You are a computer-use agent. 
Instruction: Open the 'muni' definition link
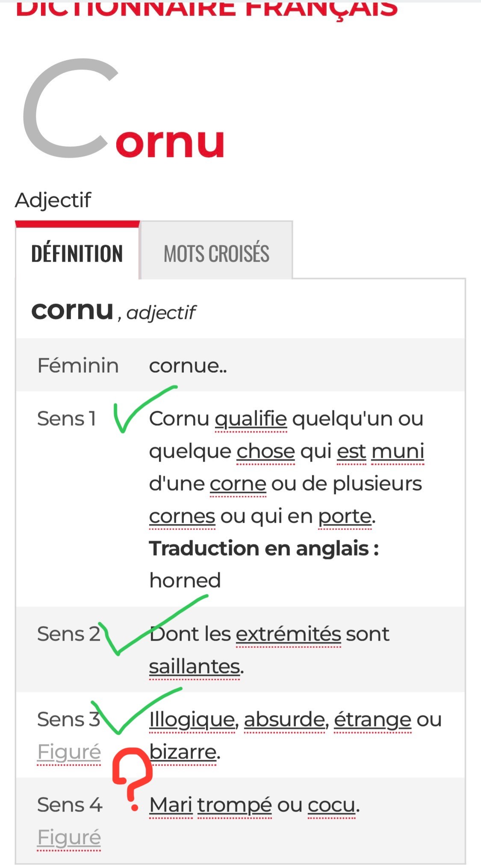(398, 451)
